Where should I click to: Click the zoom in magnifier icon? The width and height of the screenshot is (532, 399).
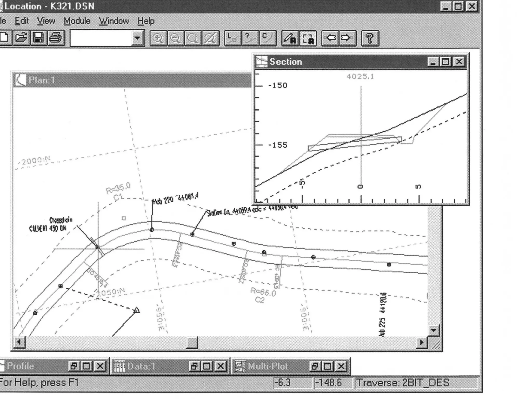coord(158,38)
